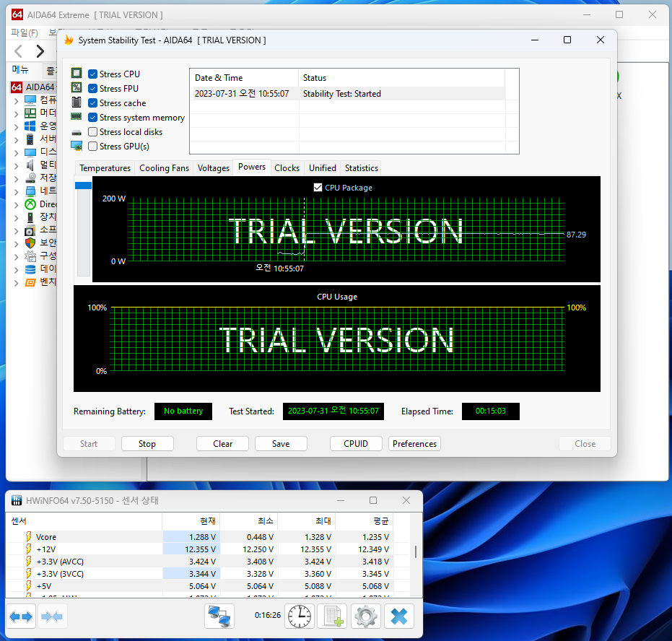Viewport: 672px width, 641px height.
Task: Expand the server tree node
Action: (16, 140)
